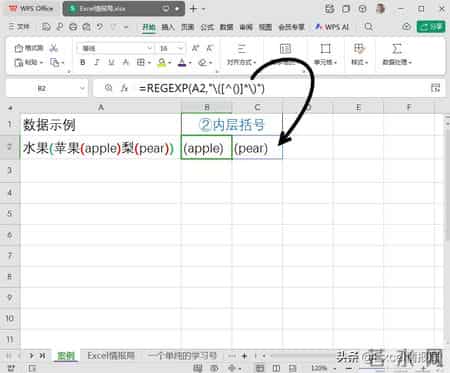
Task: Open the font size dropdown
Action: [x=180, y=48]
